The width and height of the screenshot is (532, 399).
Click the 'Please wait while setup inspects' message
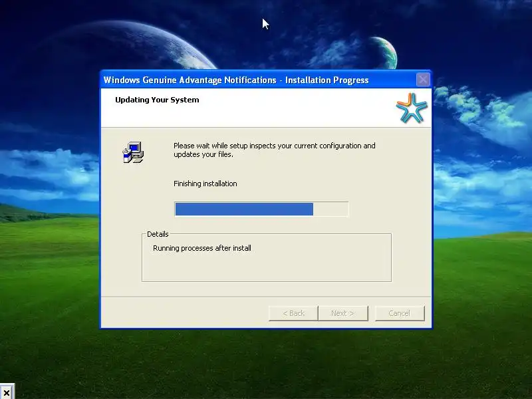click(275, 150)
